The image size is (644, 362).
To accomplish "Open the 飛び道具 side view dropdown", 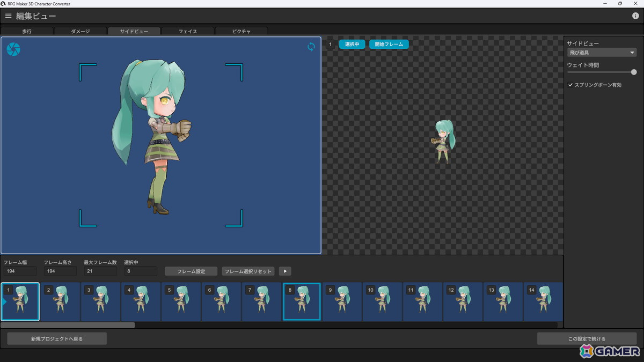I will [602, 53].
